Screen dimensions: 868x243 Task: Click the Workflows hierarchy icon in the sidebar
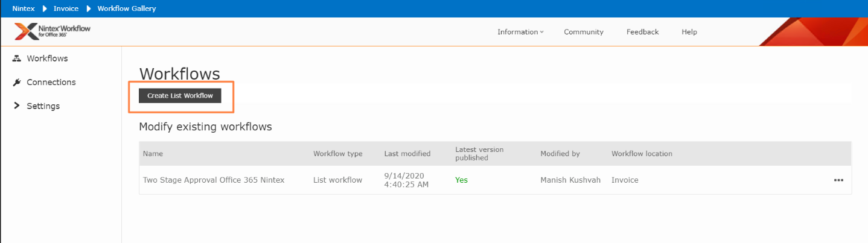click(x=17, y=58)
